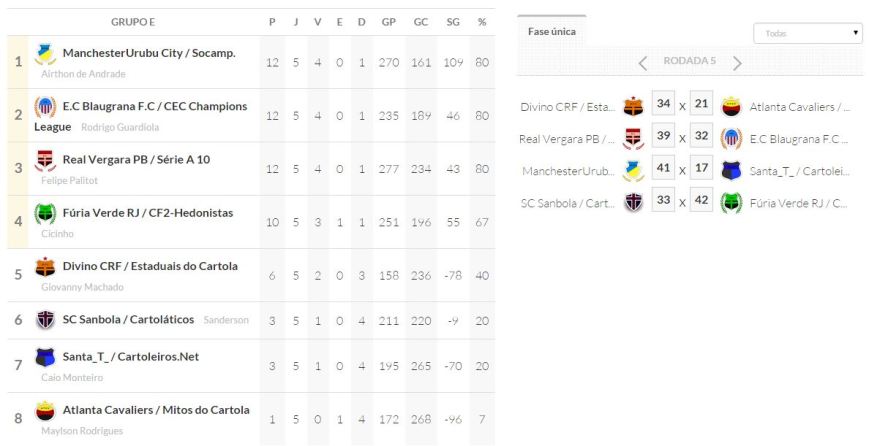Screen dimensions: 869x446
Task: Click the Atlanta Cavaliers crest in standings
Action: [x=45, y=410]
